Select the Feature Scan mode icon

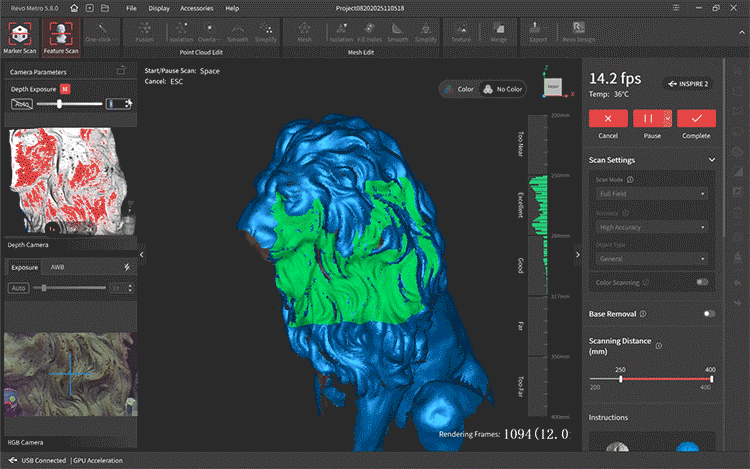[x=61, y=34]
